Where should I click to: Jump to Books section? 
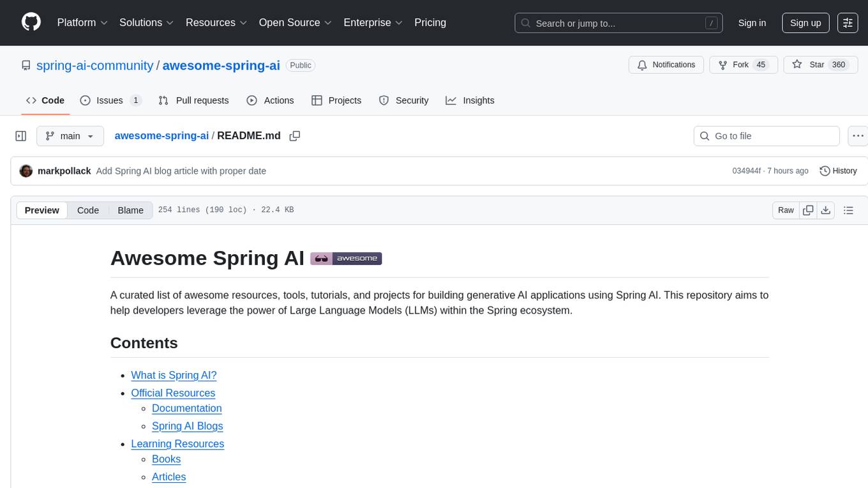(x=166, y=459)
